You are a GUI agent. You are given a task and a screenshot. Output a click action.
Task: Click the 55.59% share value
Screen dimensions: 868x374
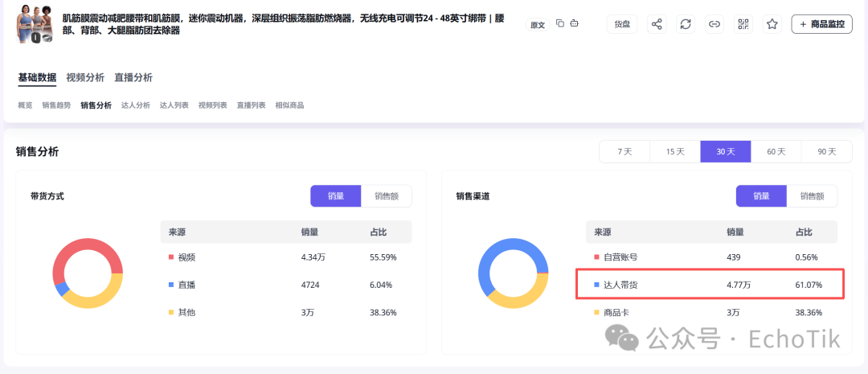tap(383, 257)
